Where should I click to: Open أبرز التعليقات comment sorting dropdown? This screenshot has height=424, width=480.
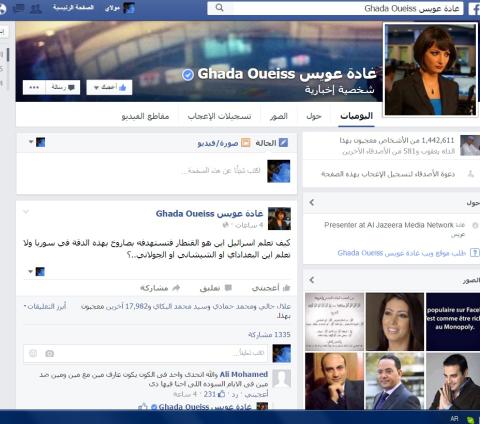(x=45, y=306)
